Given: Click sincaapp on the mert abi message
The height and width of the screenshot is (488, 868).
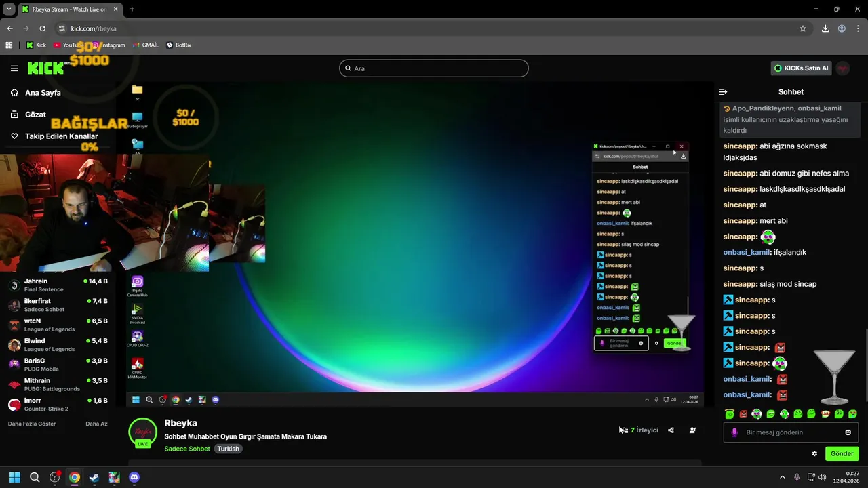Looking at the screenshot, I should 740,220.
